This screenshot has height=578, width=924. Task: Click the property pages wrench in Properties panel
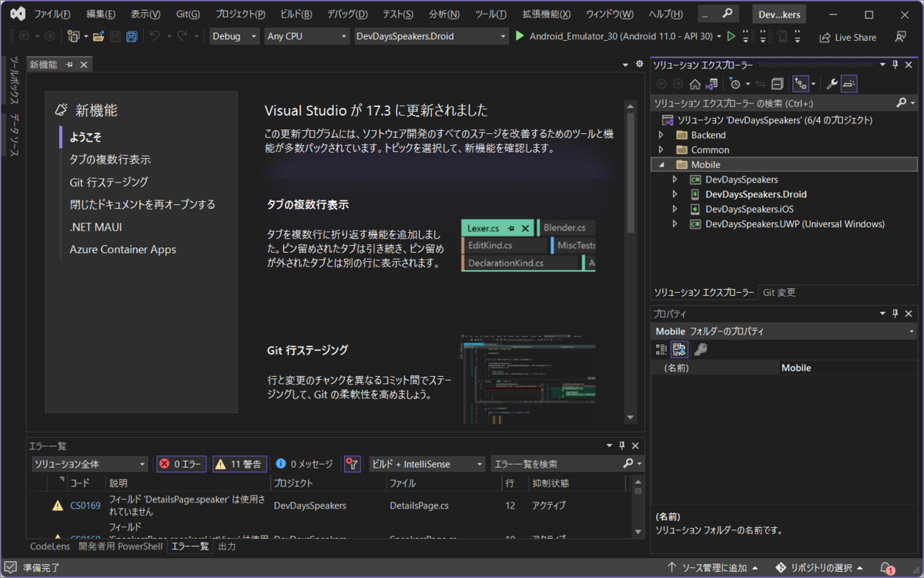pos(700,349)
